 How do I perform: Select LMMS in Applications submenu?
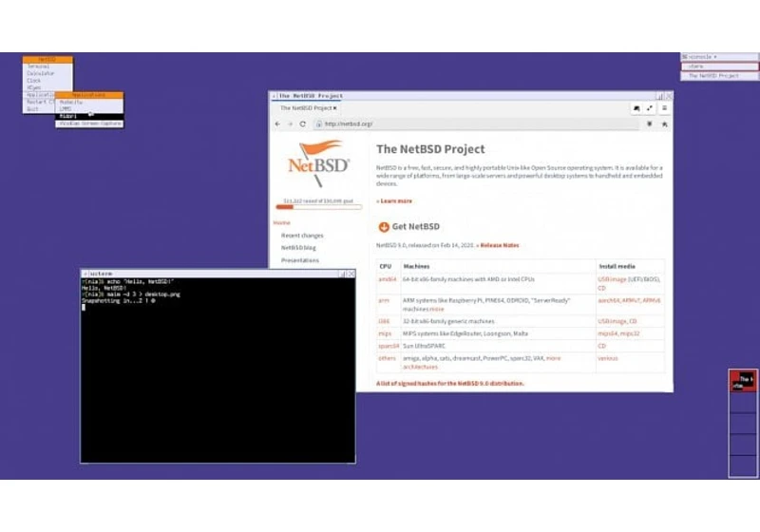pos(89,109)
